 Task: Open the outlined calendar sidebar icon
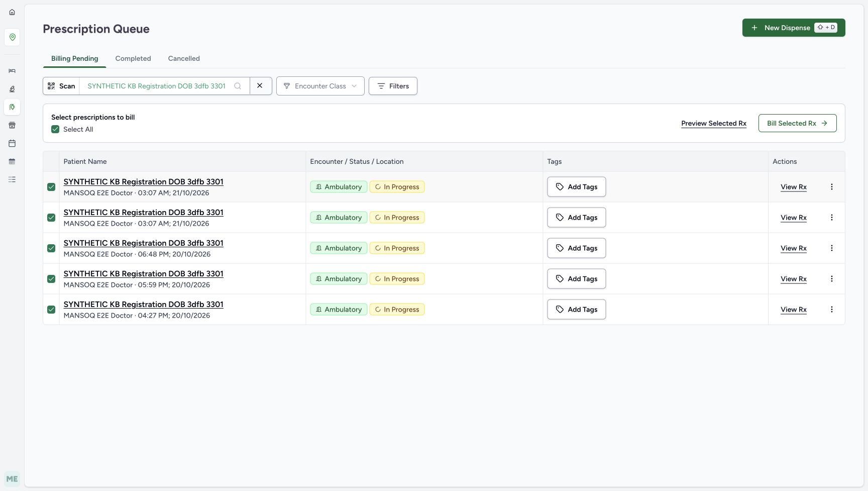[x=12, y=143]
